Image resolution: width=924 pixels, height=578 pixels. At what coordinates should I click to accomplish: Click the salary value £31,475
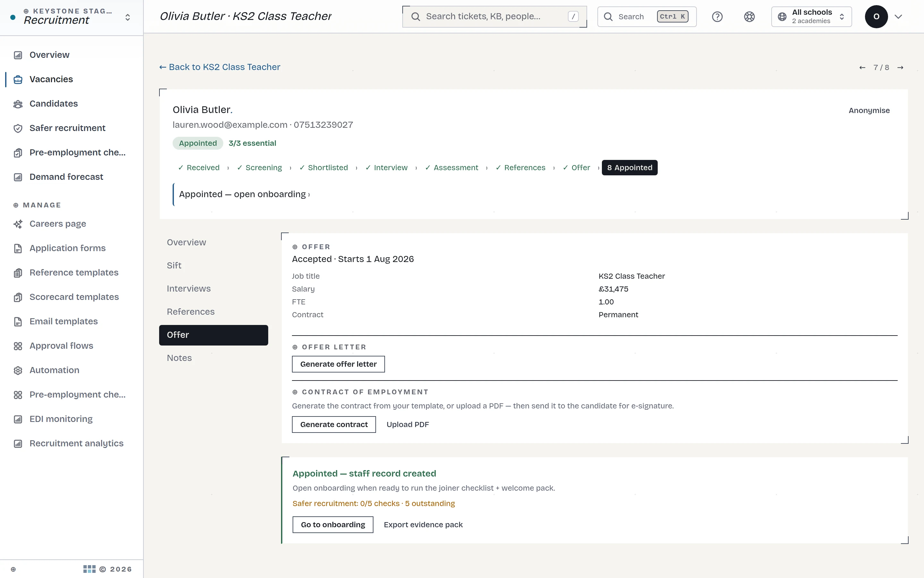pos(613,289)
